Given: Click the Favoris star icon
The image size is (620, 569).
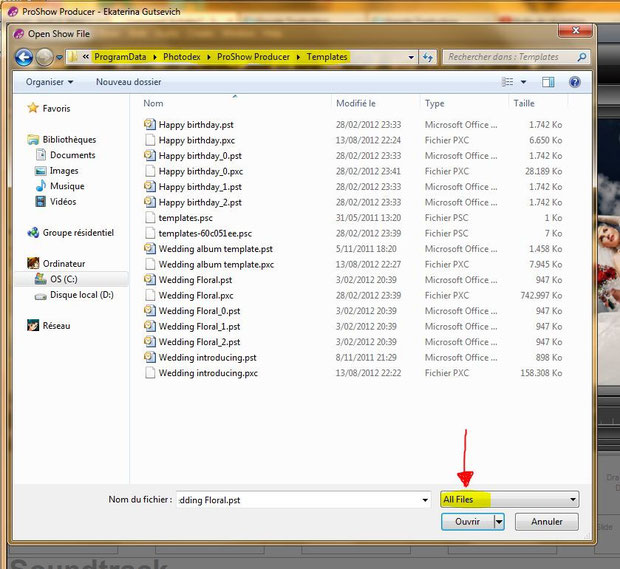Looking at the screenshot, I should click(33, 108).
